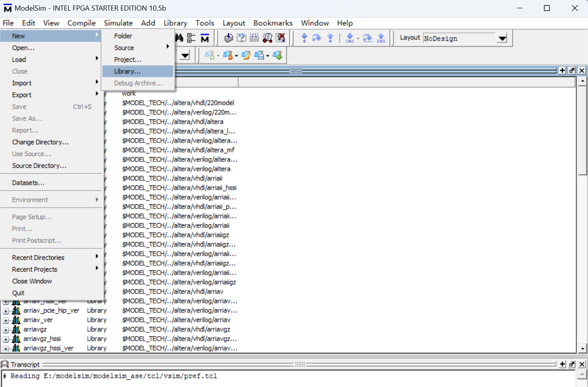Viewport: 588px width, 387px height.
Task: Click the Step Out Current up-arrow icon
Action: [x=381, y=38]
